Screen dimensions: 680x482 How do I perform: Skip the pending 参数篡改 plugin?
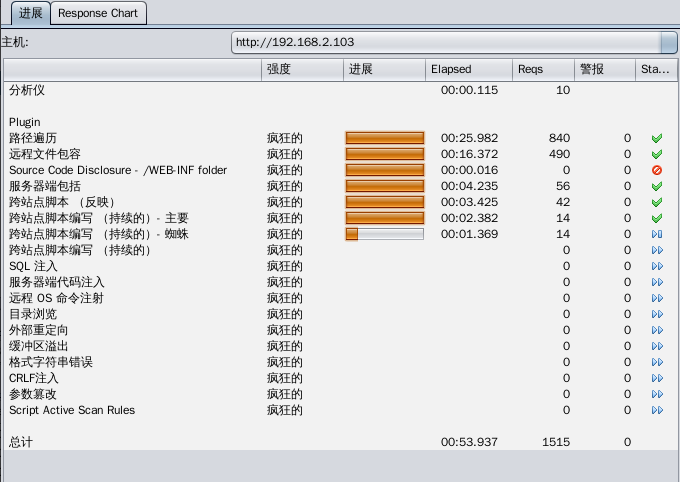coord(657,394)
